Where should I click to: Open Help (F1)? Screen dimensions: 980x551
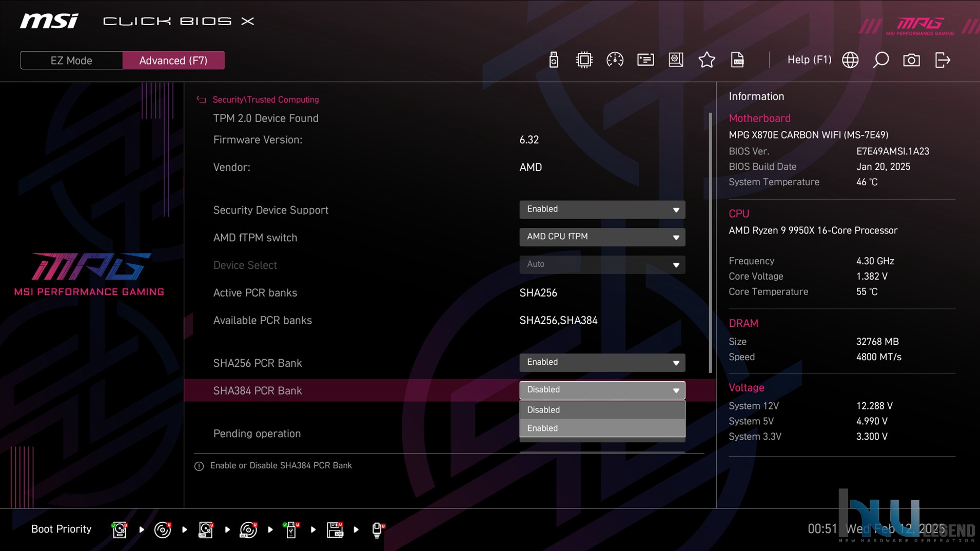809,60
